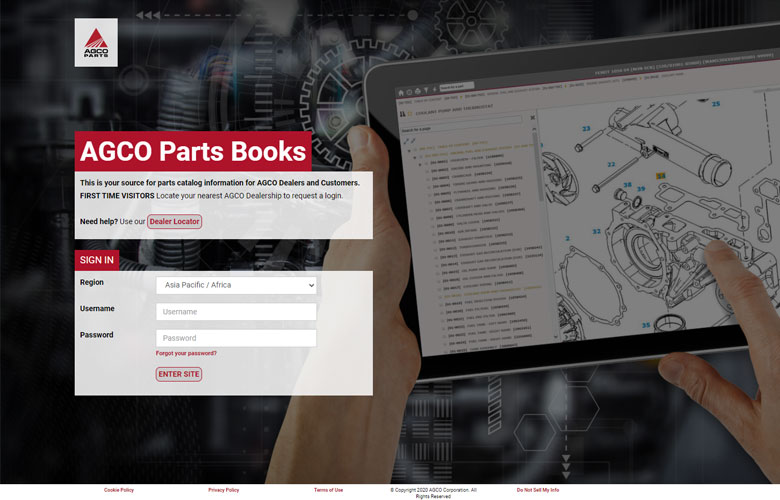
Task: Click the copyright 2020 AGCO Corporation text
Action: click(433, 493)
